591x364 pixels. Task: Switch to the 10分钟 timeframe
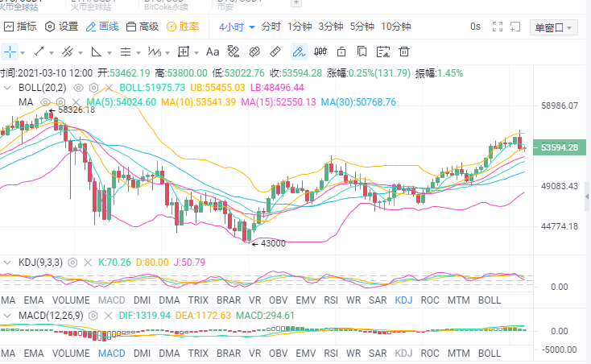click(x=396, y=27)
